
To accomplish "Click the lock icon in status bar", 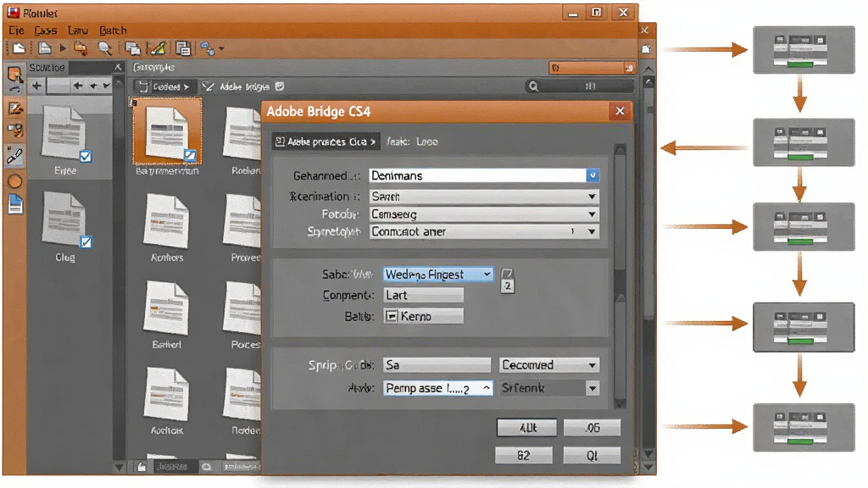I will click(142, 467).
